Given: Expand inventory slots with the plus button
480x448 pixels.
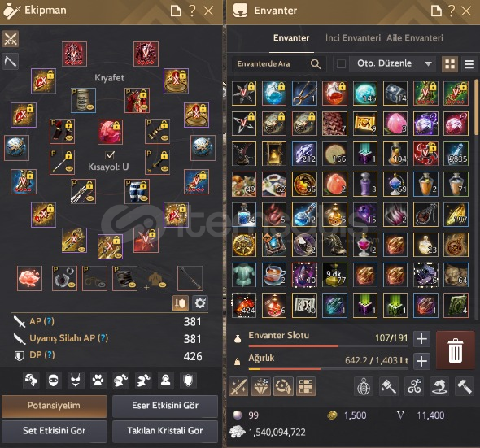Looking at the screenshot, I should click(421, 339).
